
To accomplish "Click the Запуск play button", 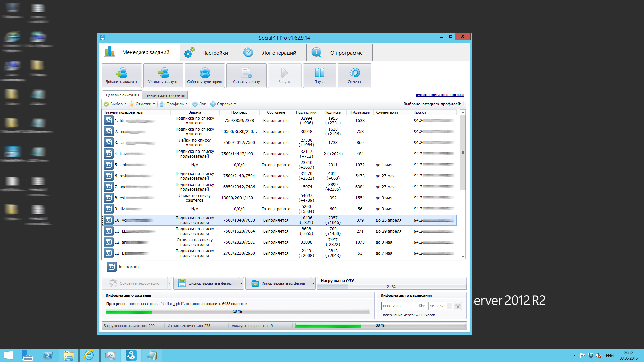I will tap(284, 76).
